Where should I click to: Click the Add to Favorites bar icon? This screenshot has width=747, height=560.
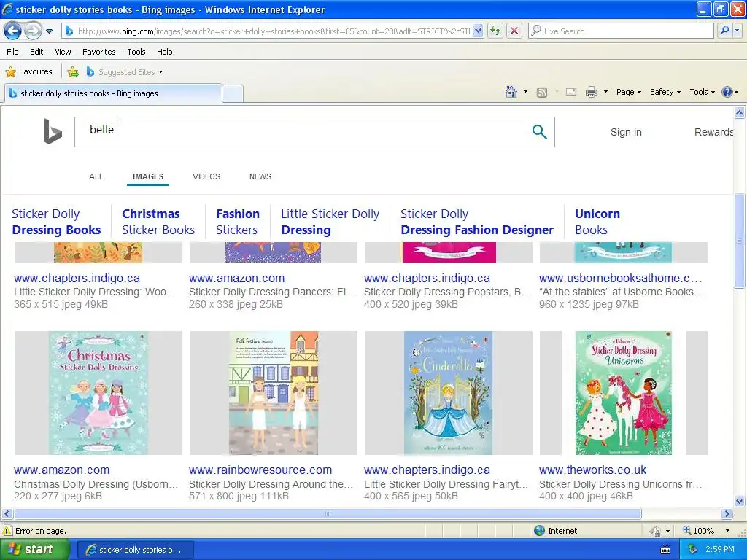(x=73, y=72)
